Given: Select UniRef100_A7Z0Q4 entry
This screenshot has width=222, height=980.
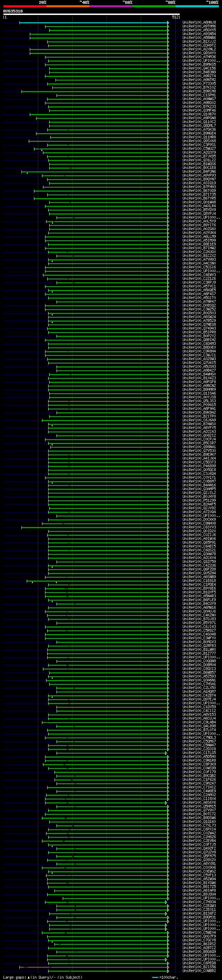Looking at the screenshot, I should coord(199,512).
